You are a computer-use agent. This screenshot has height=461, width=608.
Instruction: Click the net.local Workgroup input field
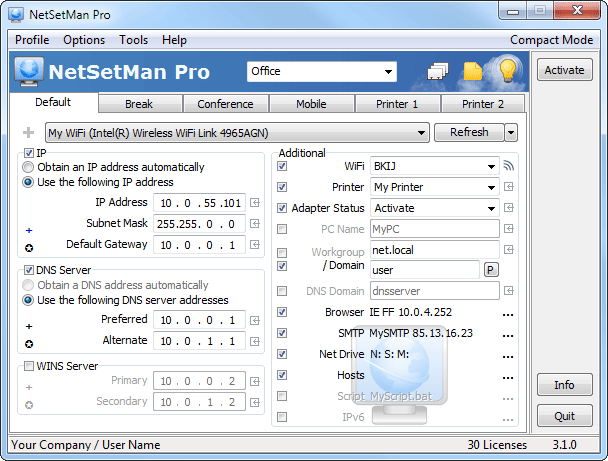(435, 250)
